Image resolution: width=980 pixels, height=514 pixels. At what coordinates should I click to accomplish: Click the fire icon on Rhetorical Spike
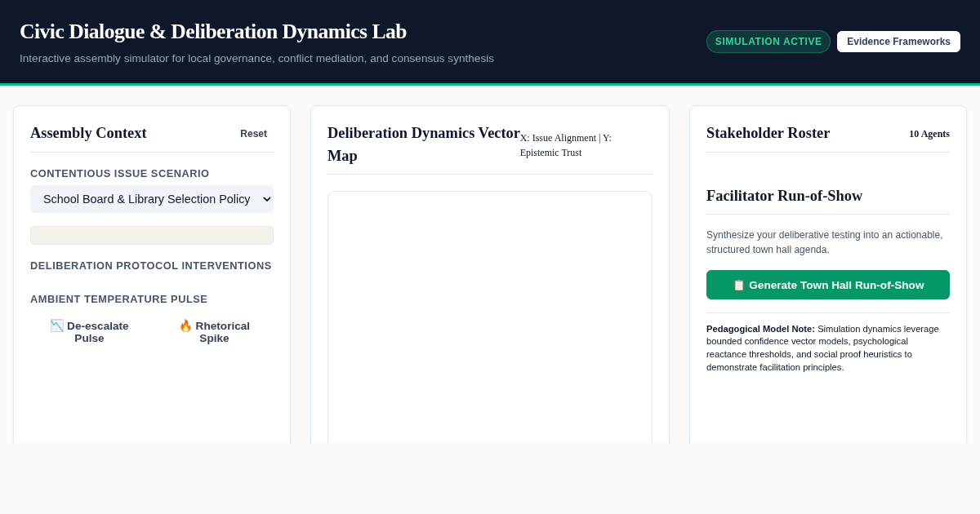coord(185,326)
